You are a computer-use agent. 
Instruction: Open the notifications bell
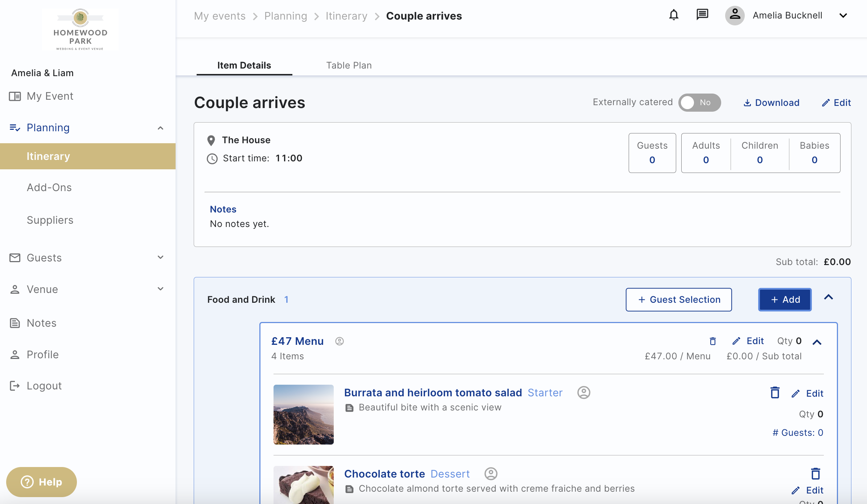click(x=674, y=15)
